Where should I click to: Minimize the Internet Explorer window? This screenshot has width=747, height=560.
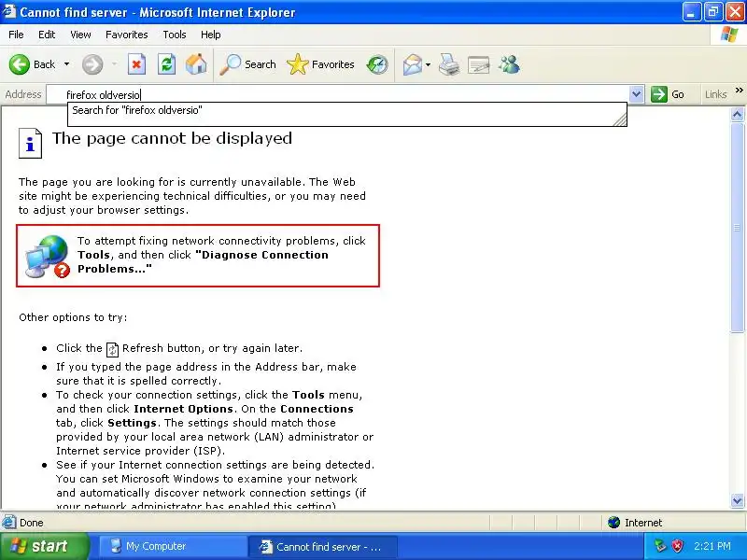coord(691,12)
